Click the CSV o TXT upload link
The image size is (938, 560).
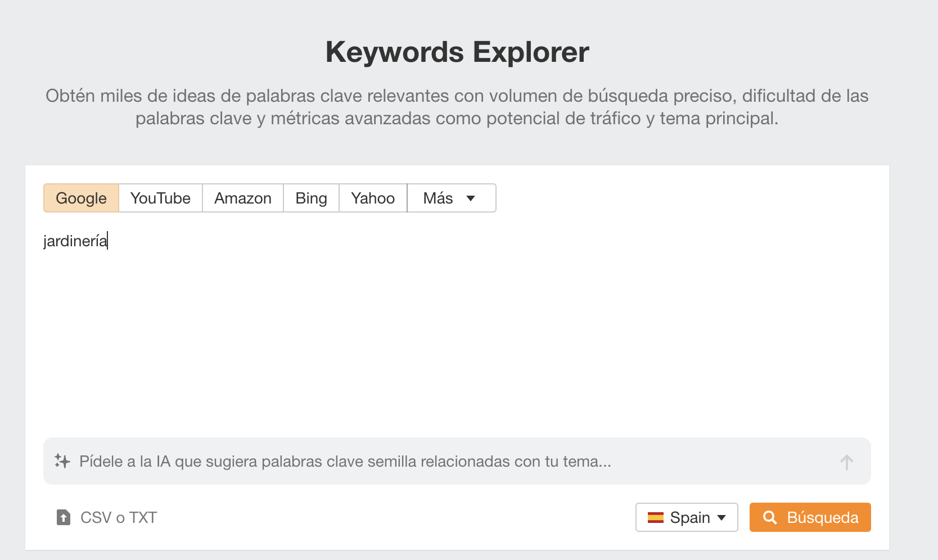(118, 517)
